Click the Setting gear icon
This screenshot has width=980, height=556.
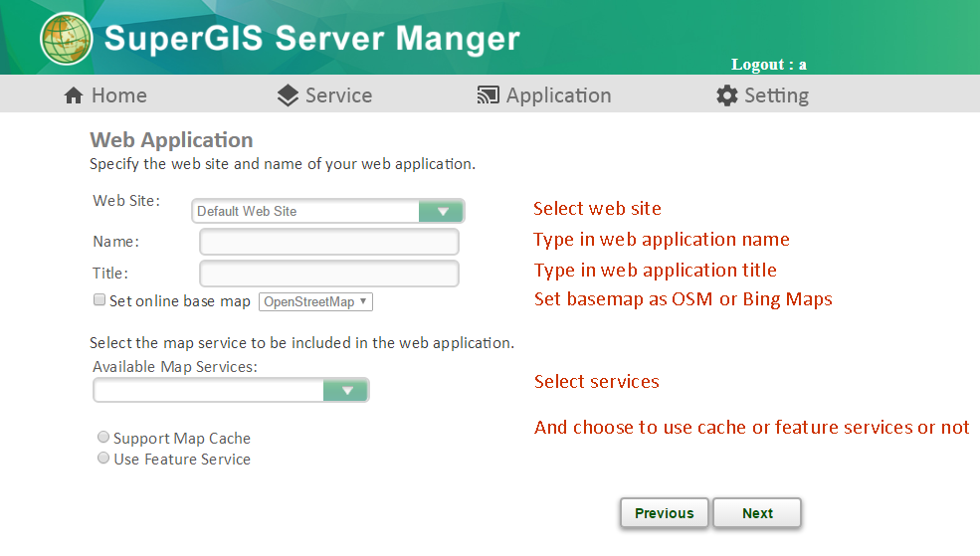[x=727, y=95]
